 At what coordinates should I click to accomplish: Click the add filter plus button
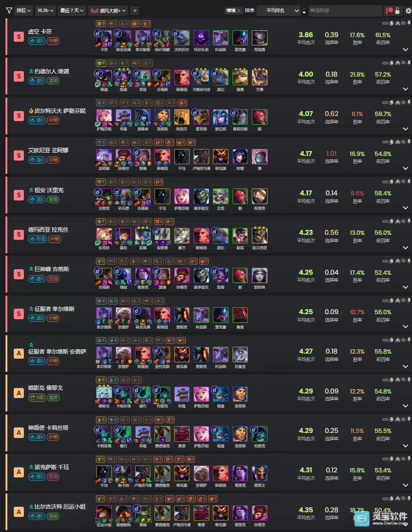click(x=135, y=11)
